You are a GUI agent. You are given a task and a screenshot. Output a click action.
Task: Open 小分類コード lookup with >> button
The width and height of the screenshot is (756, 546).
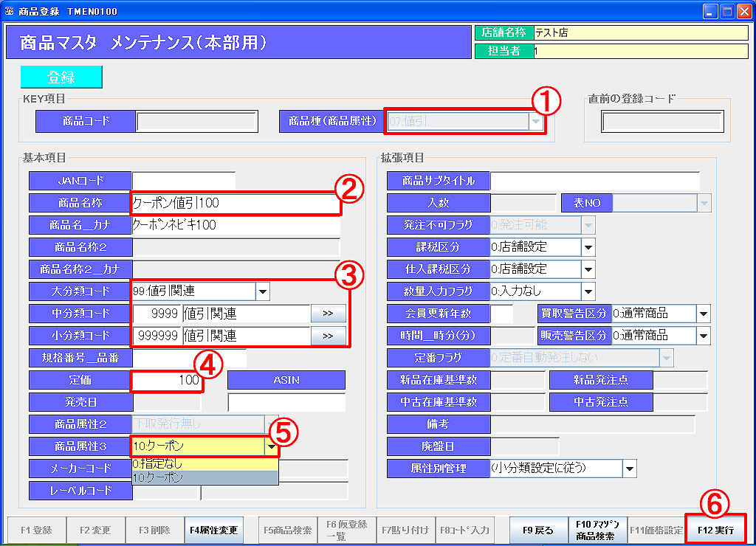[328, 336]
